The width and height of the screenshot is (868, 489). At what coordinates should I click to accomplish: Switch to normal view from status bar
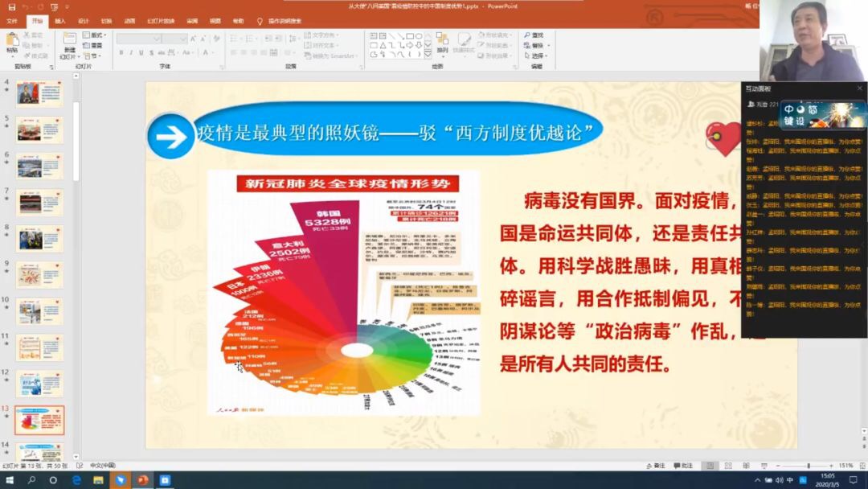pyautogui.click(x=709, y=466)
